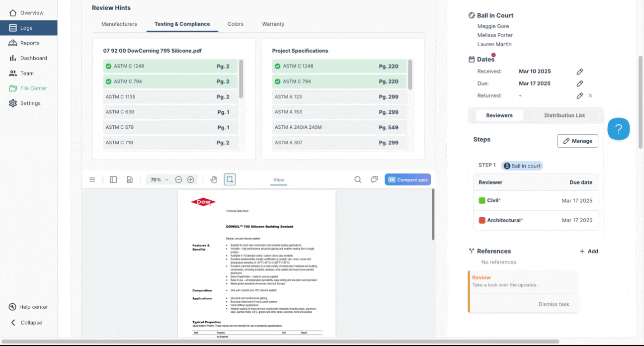Click the red Architectural color square
This screenshot has height=346, width=644.
(482, 220)
